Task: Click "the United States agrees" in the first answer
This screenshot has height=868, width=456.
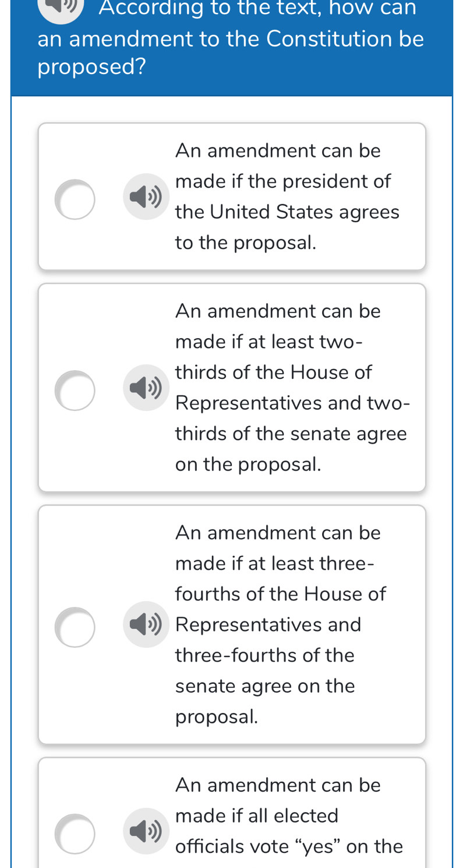Action: coord(287,212)
